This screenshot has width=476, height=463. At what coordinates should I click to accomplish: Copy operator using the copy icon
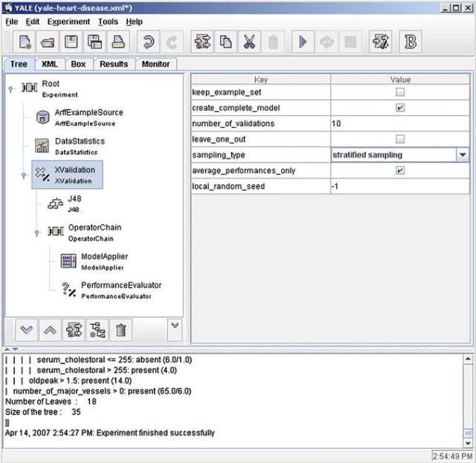[225, 42]
